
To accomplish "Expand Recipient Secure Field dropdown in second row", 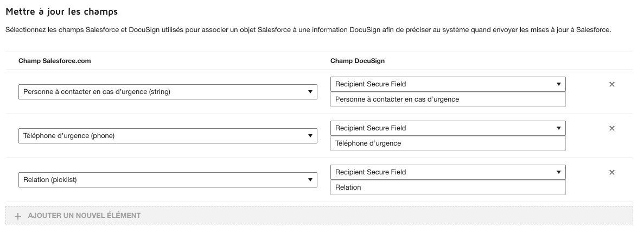I will pyautogui.click(x=448, y=128).
